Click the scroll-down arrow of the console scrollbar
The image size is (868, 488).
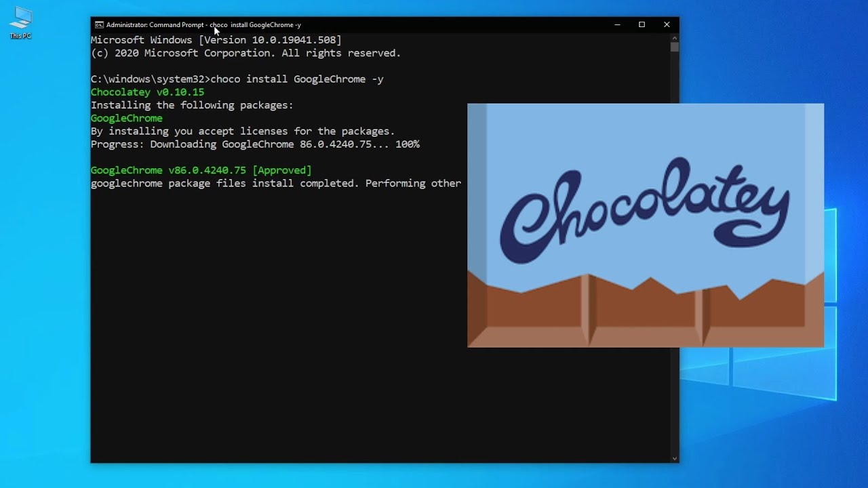click(x=674, y=458)
